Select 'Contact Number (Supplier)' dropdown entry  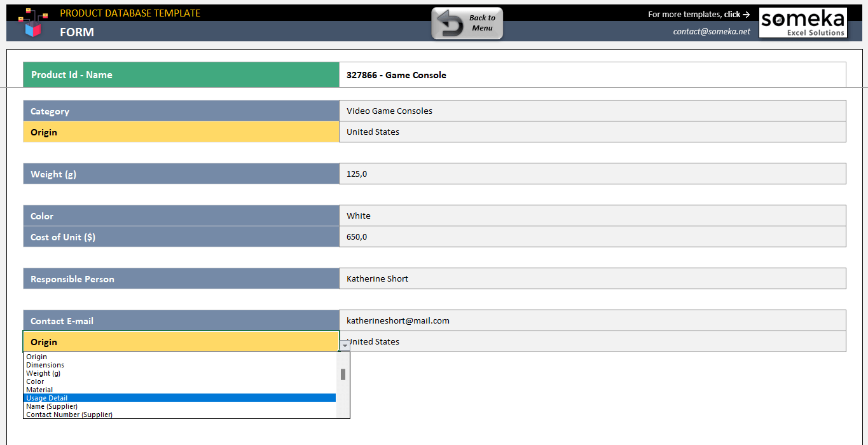[68, 414]
